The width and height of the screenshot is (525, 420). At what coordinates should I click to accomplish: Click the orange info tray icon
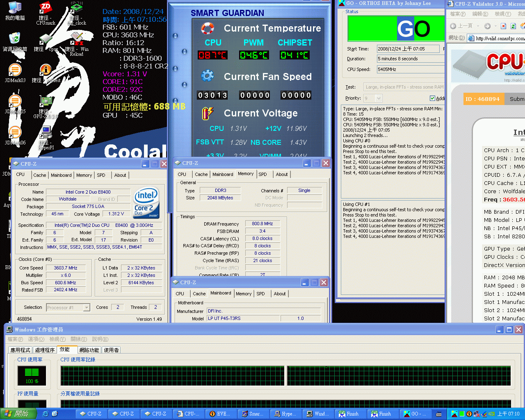[x=469, y=414]
